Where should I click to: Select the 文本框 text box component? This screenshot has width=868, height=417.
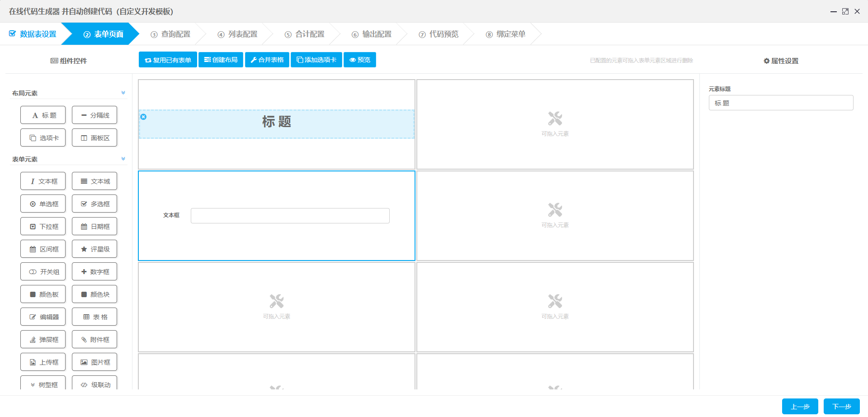click(43, 181)
